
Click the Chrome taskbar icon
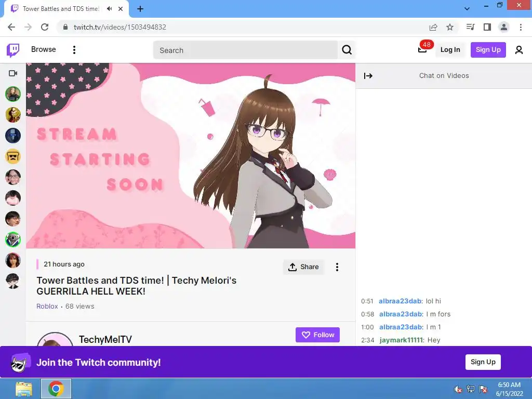56,389
